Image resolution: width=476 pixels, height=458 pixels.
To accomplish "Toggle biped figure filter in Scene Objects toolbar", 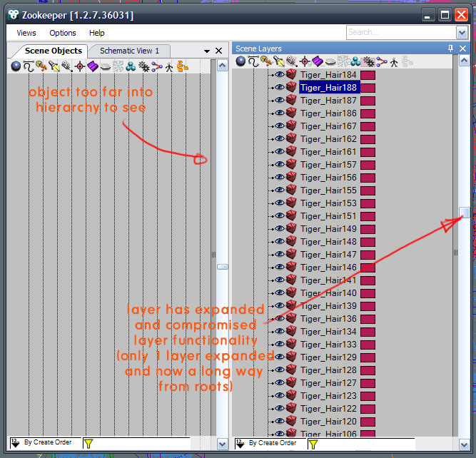I will pyautogui.click(x=169, y=67).
